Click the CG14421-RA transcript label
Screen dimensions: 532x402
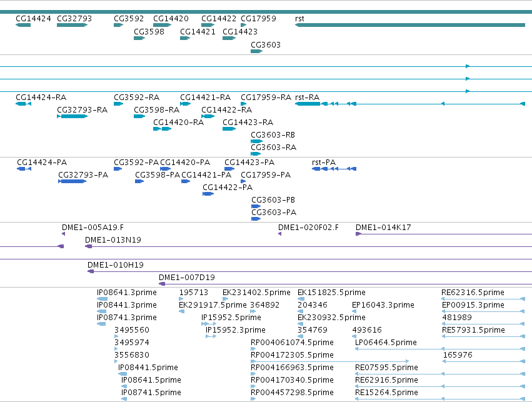pos(206,98)
